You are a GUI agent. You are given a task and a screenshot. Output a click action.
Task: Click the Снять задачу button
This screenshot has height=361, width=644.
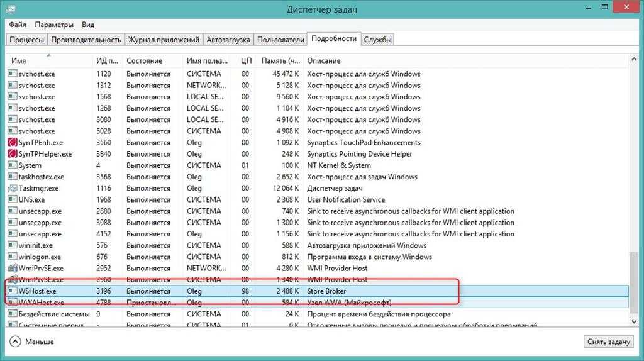pos(608,342)
